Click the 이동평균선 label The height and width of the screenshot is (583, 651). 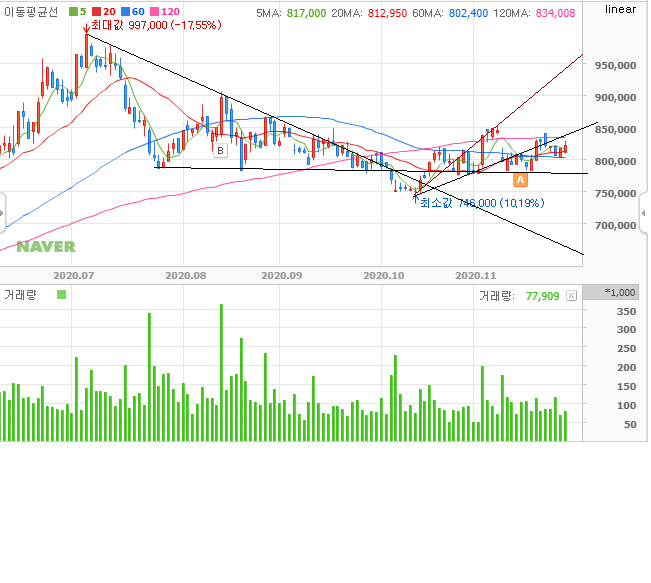click(x=31, y=12)
